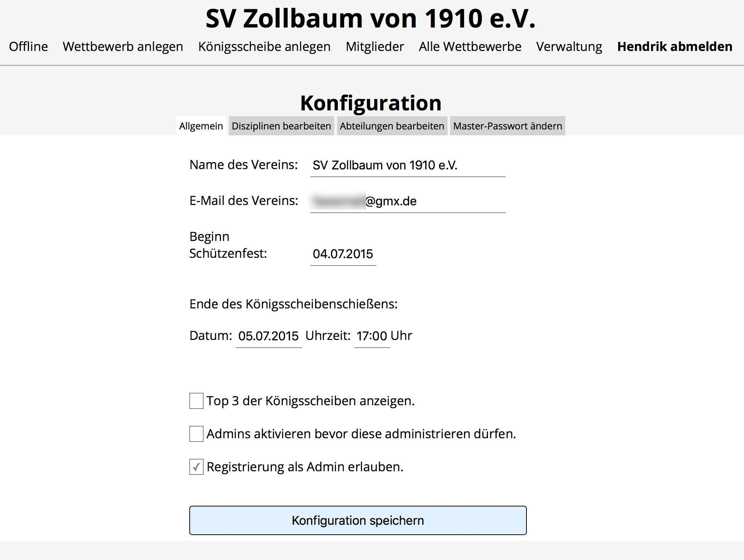
Task: Open Wettbewerb anlegen page
Action: pos(123,47)
